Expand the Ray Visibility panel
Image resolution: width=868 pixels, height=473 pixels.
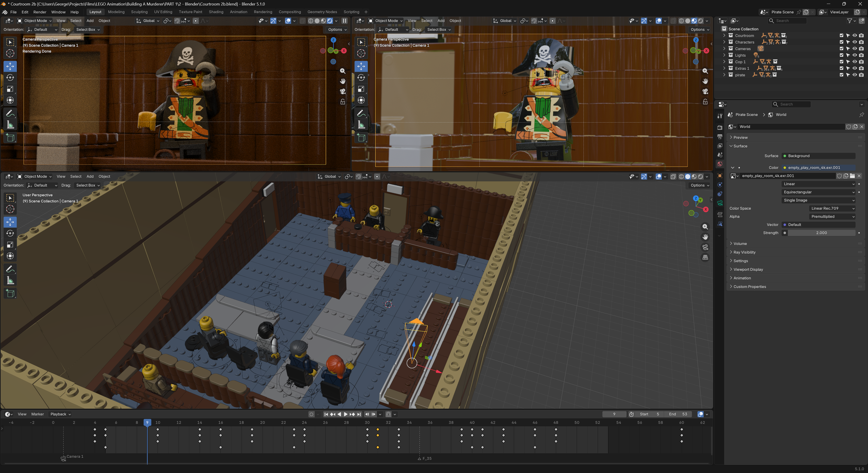(x=795, y=252)
